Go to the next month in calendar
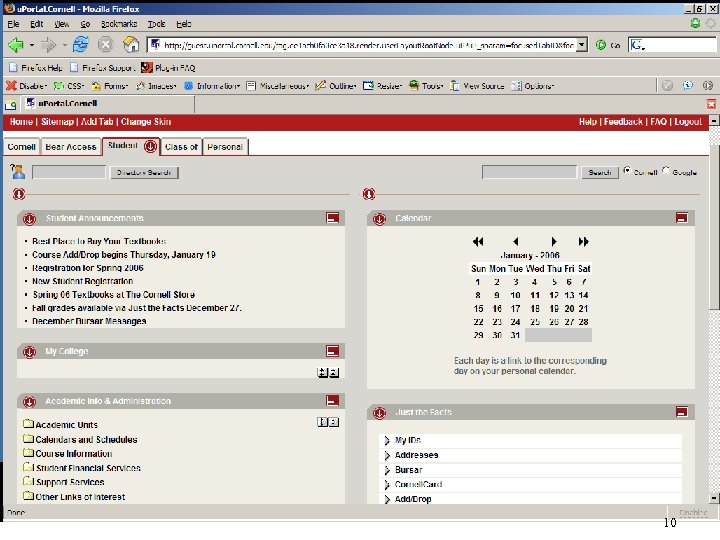 click(554, 242)
